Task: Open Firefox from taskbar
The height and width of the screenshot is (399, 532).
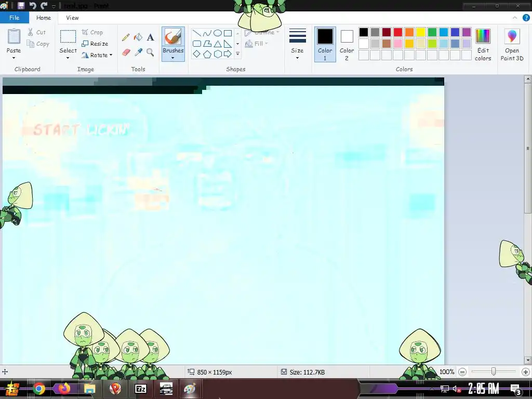Action: point(64,389)
